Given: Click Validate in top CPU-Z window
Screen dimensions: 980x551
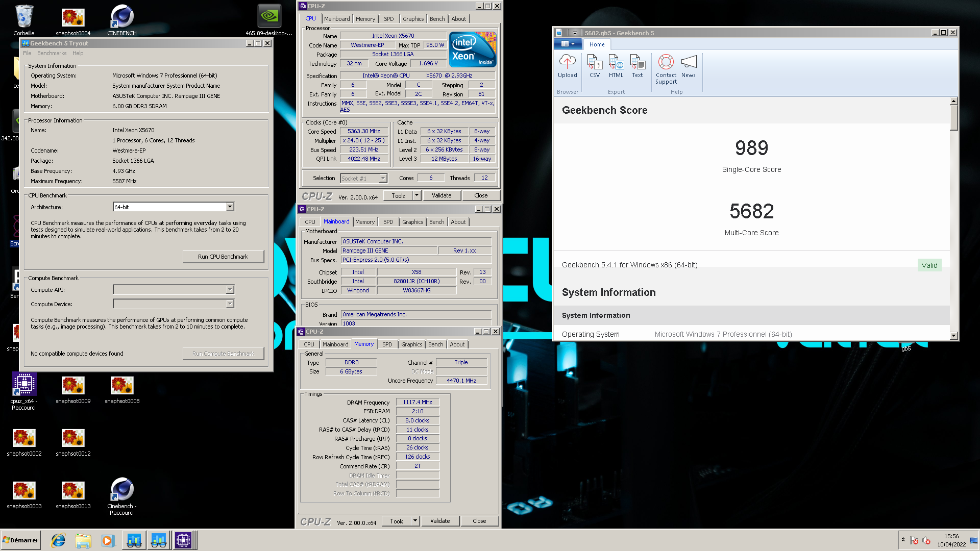Looking at the screenshot, I should click(x=442, y=195).
